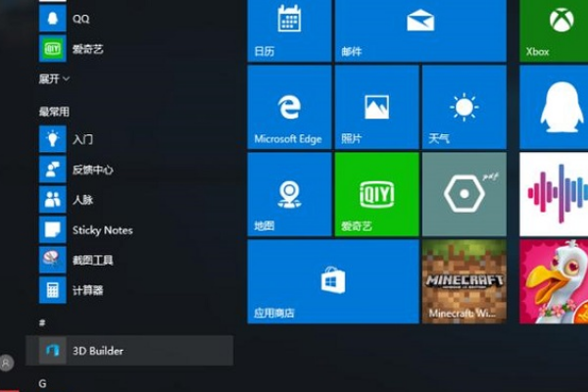Open the 日历 calendar tile
This screenshot has width=588, height=392.
pyautogui.click(x=289, y=30)
